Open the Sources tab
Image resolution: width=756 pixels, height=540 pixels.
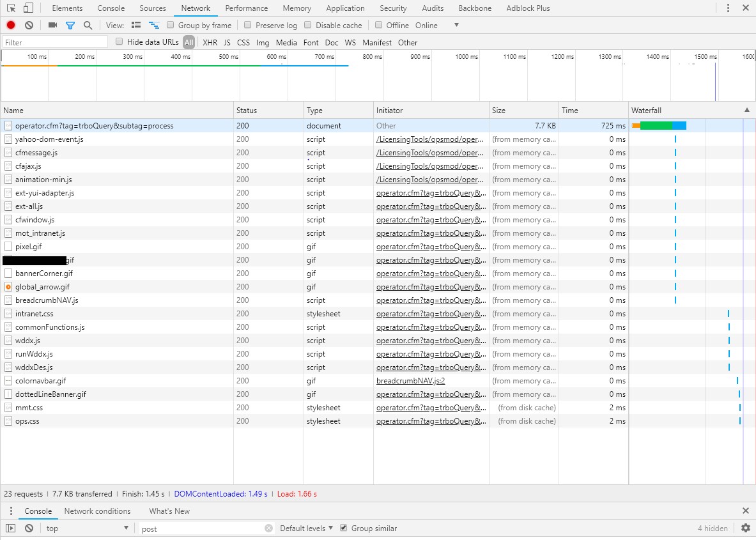(152, 8)
